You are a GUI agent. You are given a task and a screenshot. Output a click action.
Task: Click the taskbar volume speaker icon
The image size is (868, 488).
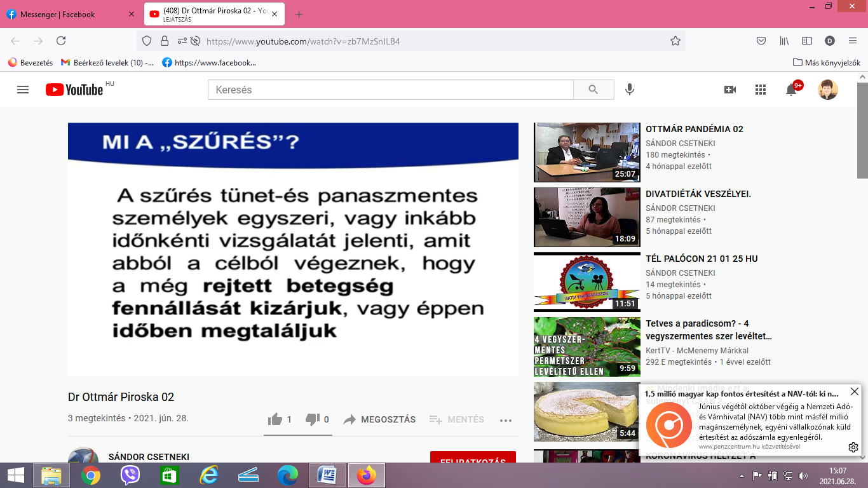802,475
